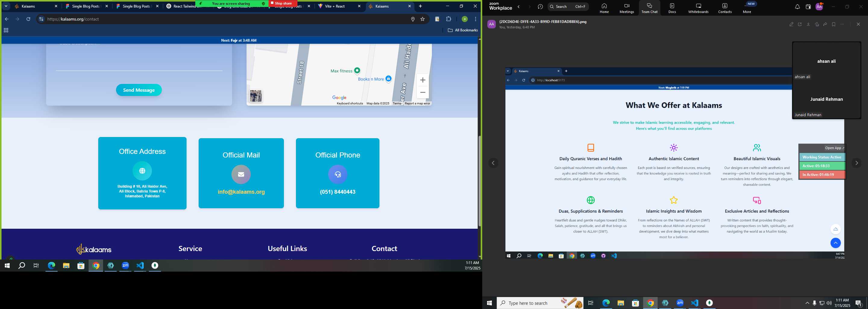Open the Zoom Docs tab
868x309 pixels.
coord(672,8)
